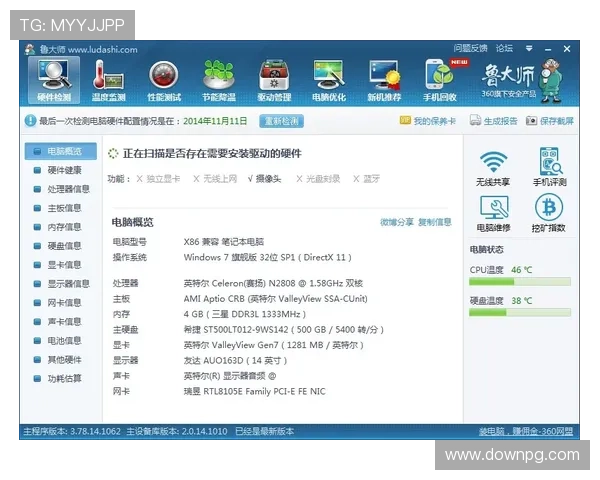The image size is (600, 480).
Task: Open the 论坛 forum link
Action: 504,48
